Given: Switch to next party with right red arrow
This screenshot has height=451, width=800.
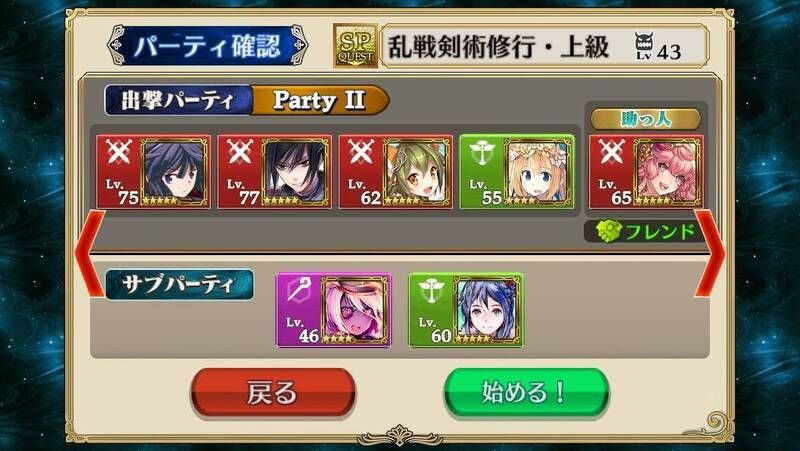Looking at the screenshot, I should click(x=710, y=254).
